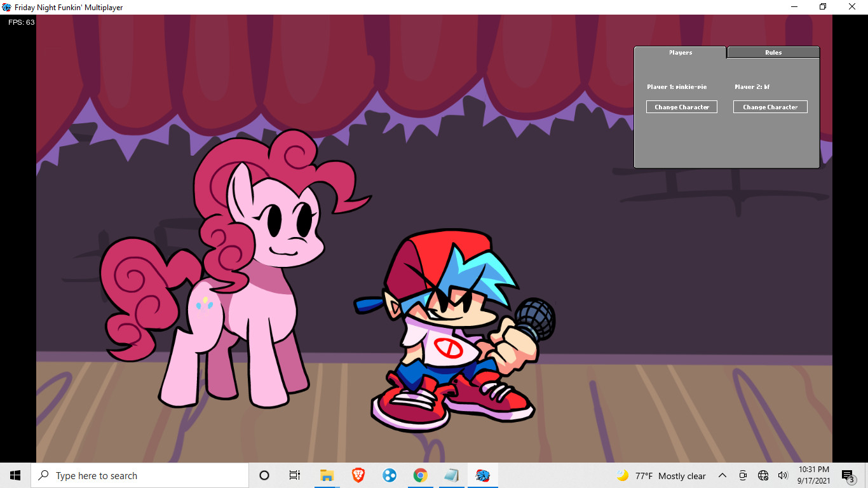Open weather widget showing 77°F
Viewport: 868px width, 488px height.
661,476
